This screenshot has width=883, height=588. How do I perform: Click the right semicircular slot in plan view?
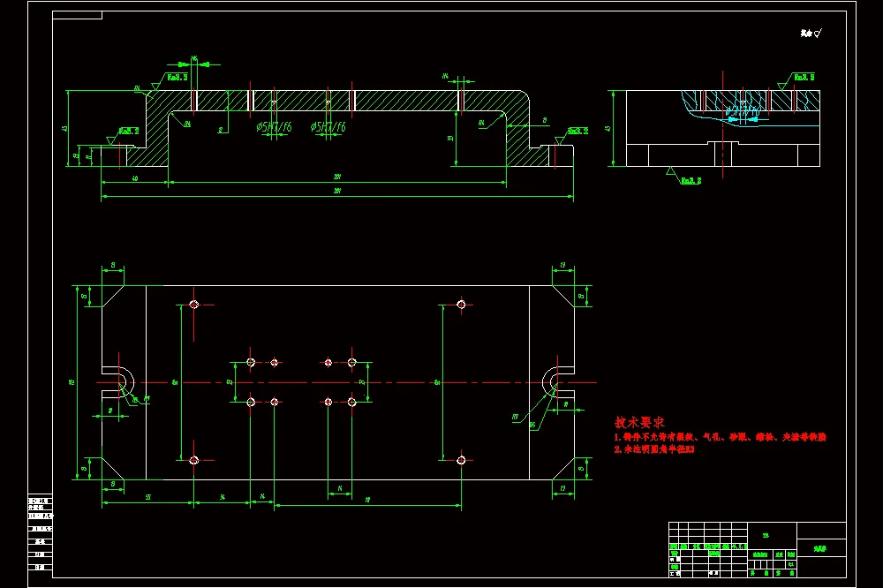tap(556, 382)
